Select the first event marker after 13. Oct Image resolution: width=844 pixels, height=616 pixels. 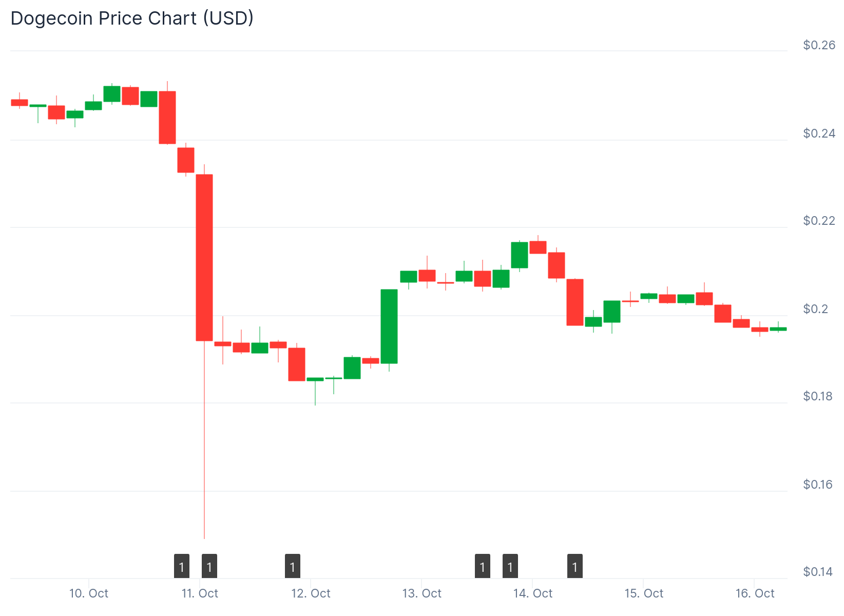[483, 567]
